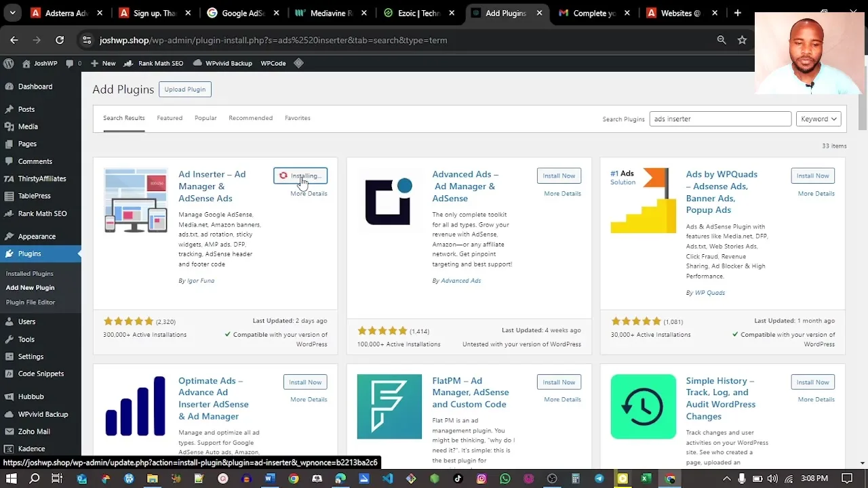Select the Search Results tab
The image size is (868, 488).
(x=124, y=118)
